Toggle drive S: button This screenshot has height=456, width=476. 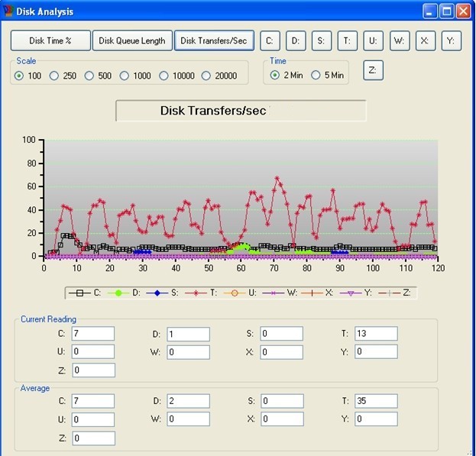click(322, 40)
